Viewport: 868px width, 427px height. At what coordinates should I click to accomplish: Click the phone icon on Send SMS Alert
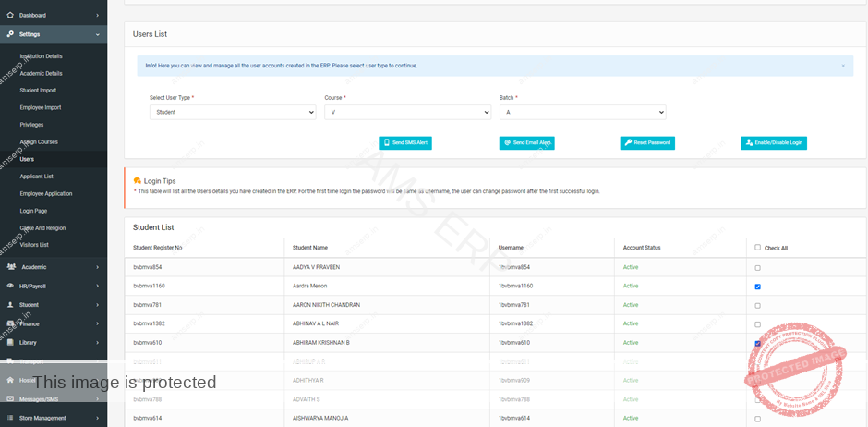click(387, 143)
